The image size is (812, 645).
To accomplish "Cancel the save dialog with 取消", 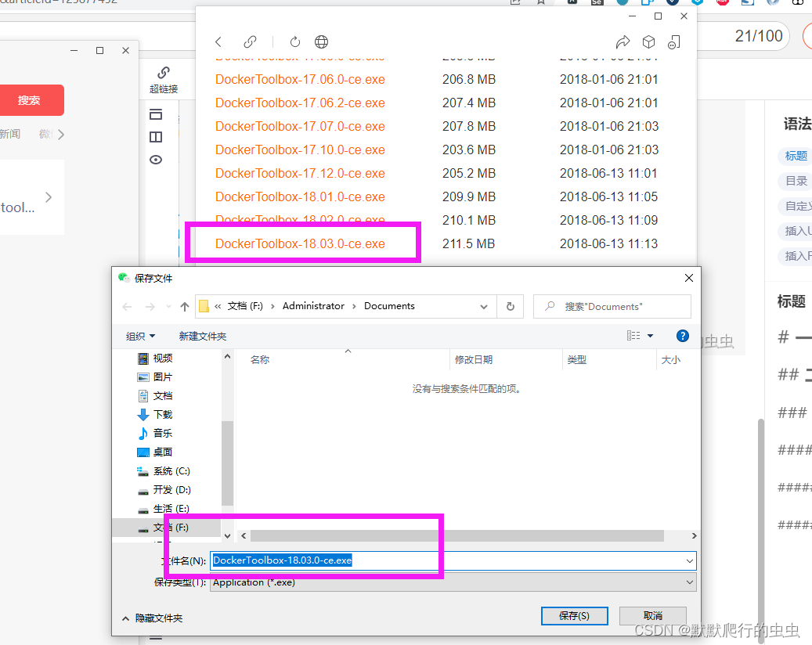I will [x=653, y=616].
